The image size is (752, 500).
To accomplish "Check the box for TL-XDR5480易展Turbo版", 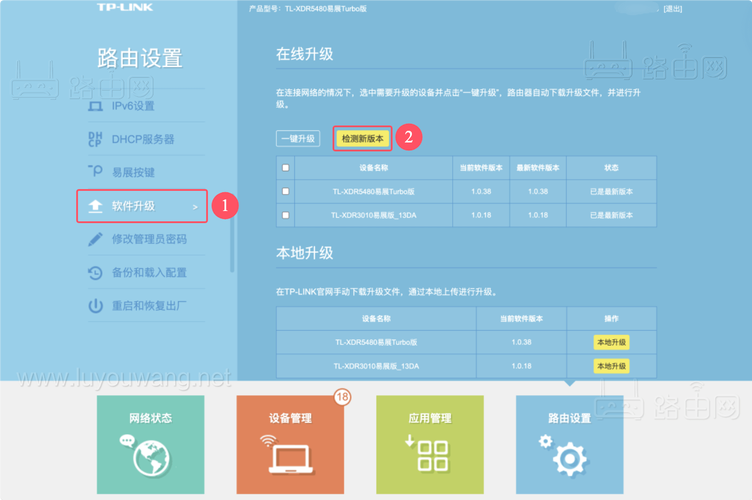I will coord(286,191).
